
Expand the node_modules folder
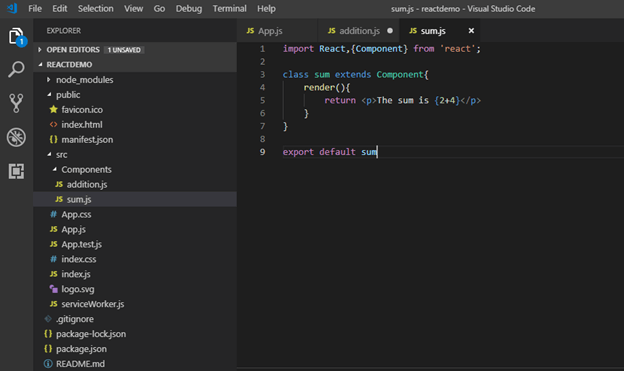[49, 80]
